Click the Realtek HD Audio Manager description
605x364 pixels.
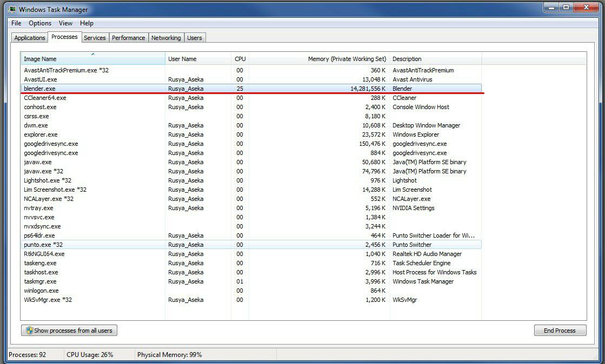click(427, 254)
